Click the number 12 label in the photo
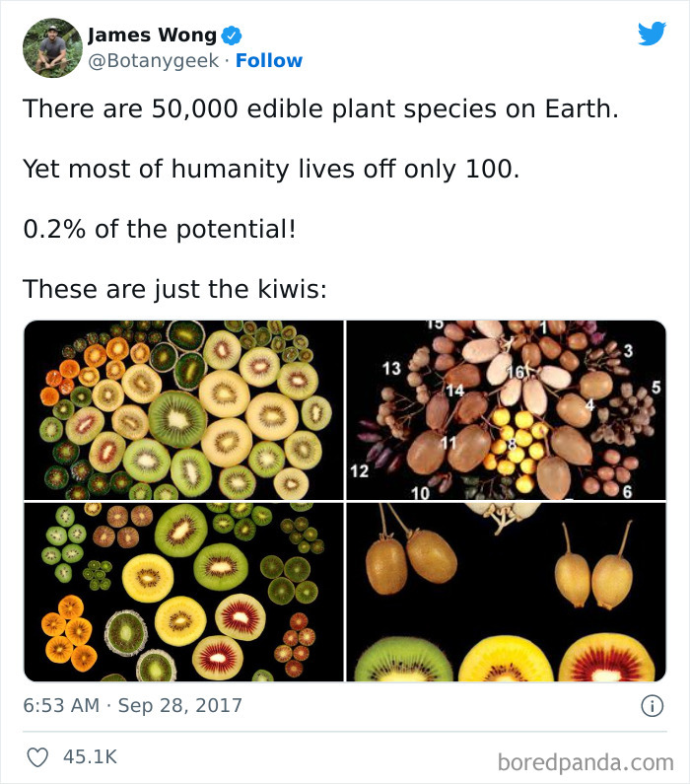The image size is (690, 784). [359, 471]
